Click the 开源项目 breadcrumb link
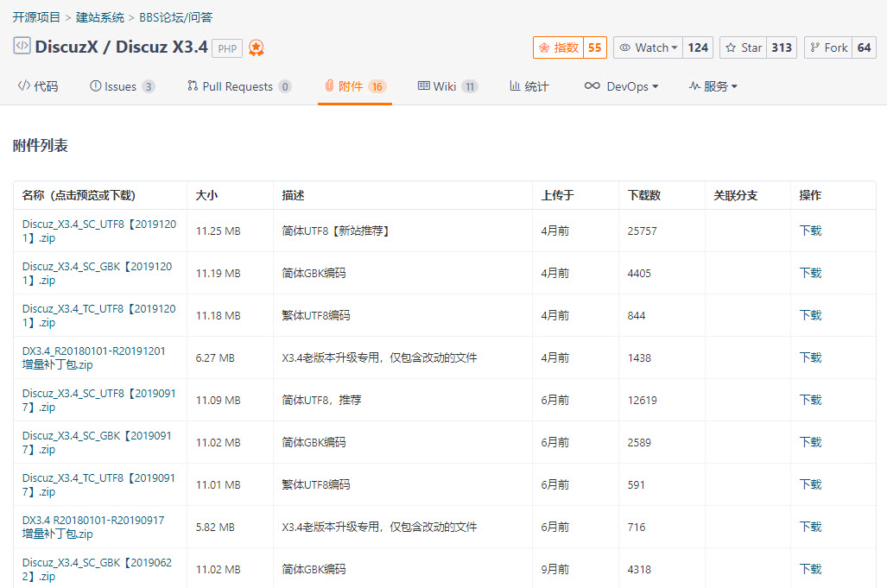887x588 pixels. (x=36, y=16)
